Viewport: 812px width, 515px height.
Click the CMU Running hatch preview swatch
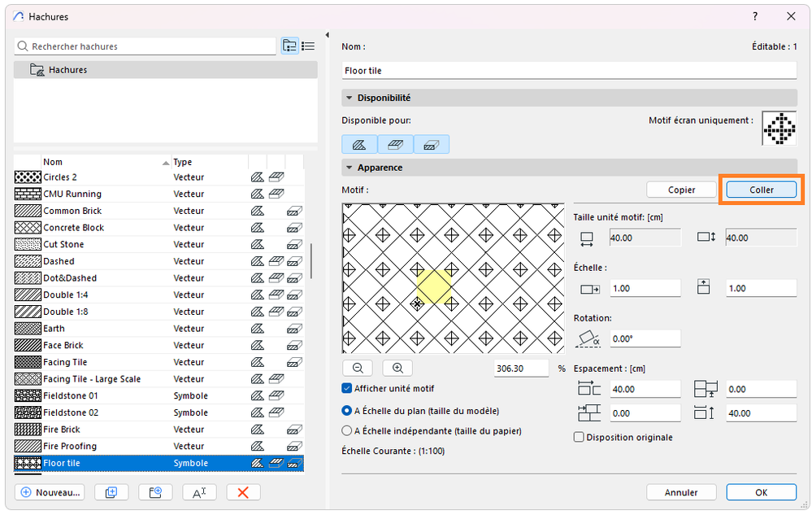point(28,194)
